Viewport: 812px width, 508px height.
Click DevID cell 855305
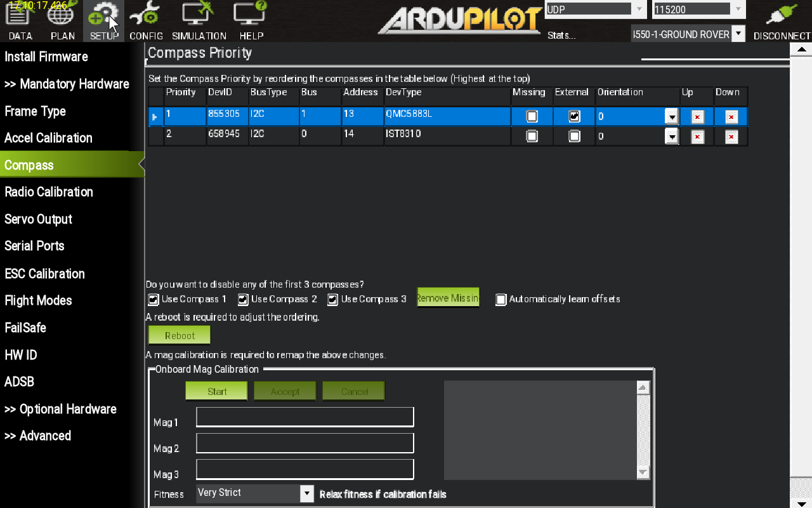click(227, 116)
